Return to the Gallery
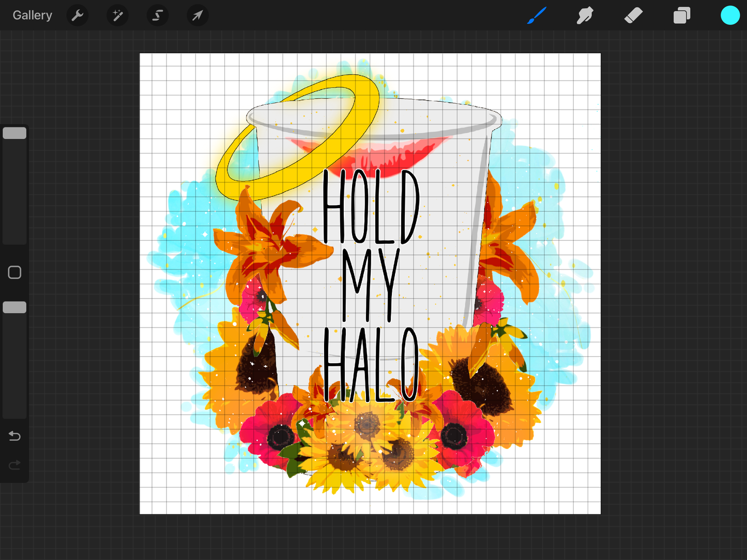Viewport: 747px width, 560px height. pyautogui.click(x=32, y=15)
